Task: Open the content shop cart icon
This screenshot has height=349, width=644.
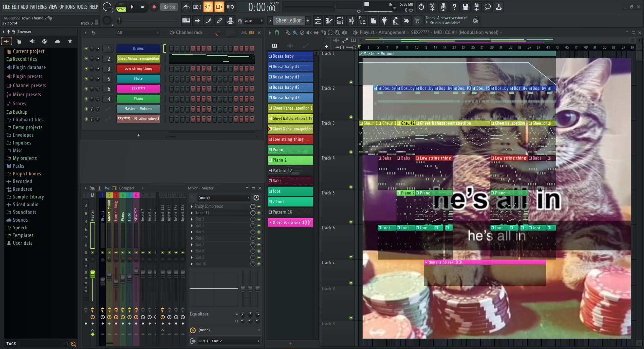Action: (417, 21)
